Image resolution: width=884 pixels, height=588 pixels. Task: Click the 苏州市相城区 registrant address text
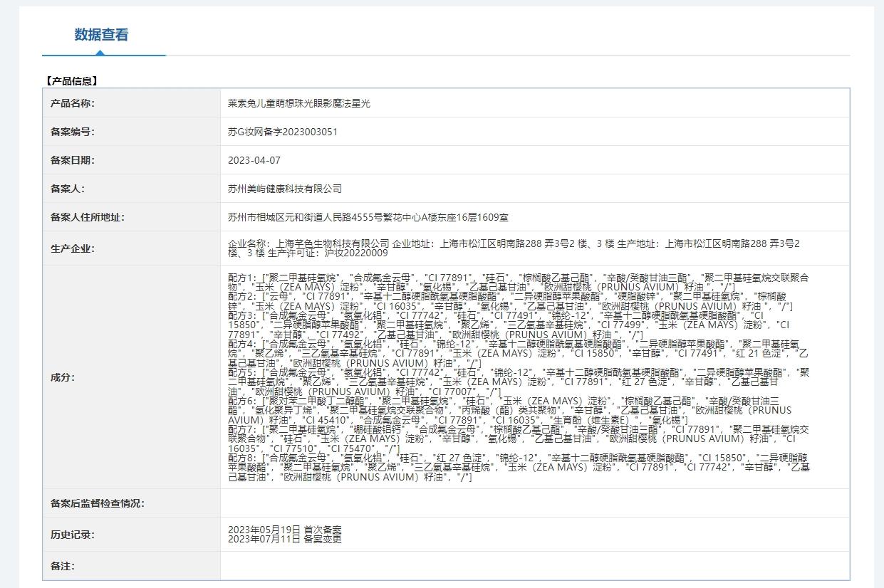pos(368,217)
